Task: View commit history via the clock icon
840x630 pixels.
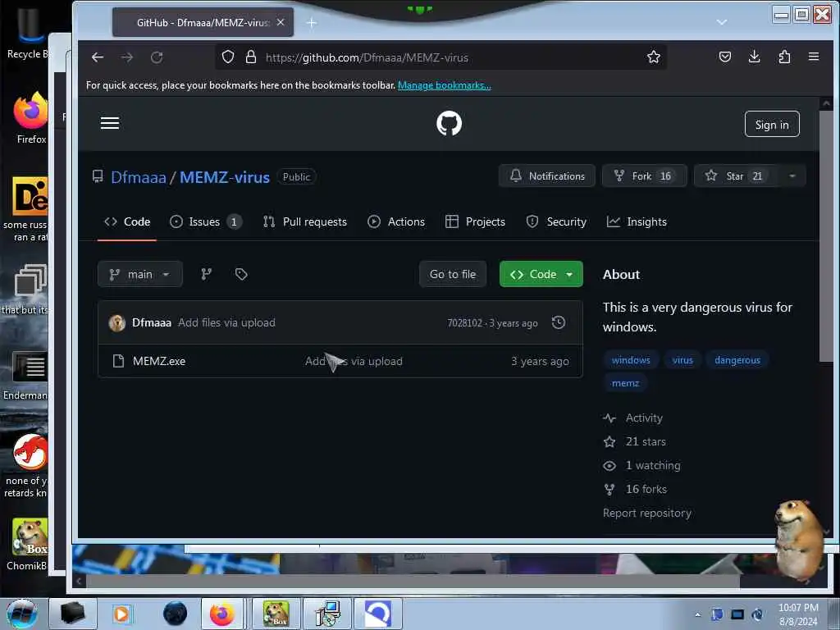Action: (x=558, y=322)
